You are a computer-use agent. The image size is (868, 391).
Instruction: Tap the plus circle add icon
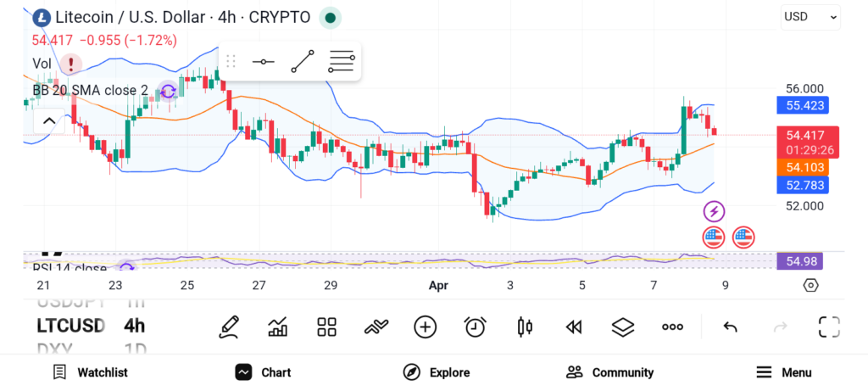click(425, 327)
